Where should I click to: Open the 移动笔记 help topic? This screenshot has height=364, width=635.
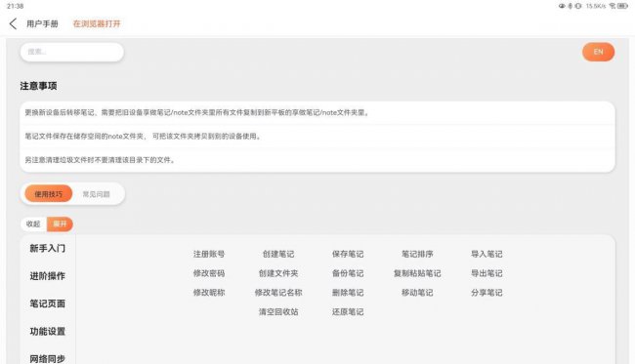417,293
